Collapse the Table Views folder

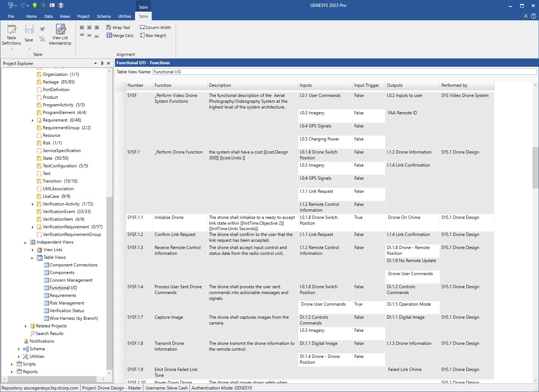pyautogui.click(x=32, y=257)
